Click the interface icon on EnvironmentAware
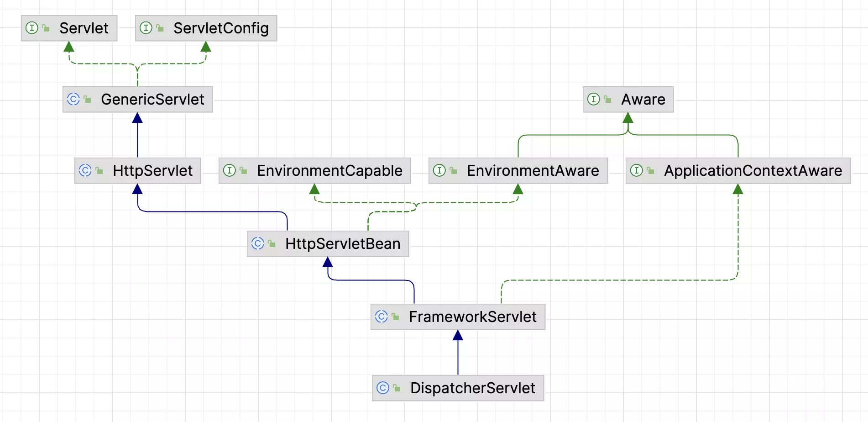The image size is (868, 422). [439, 170]
